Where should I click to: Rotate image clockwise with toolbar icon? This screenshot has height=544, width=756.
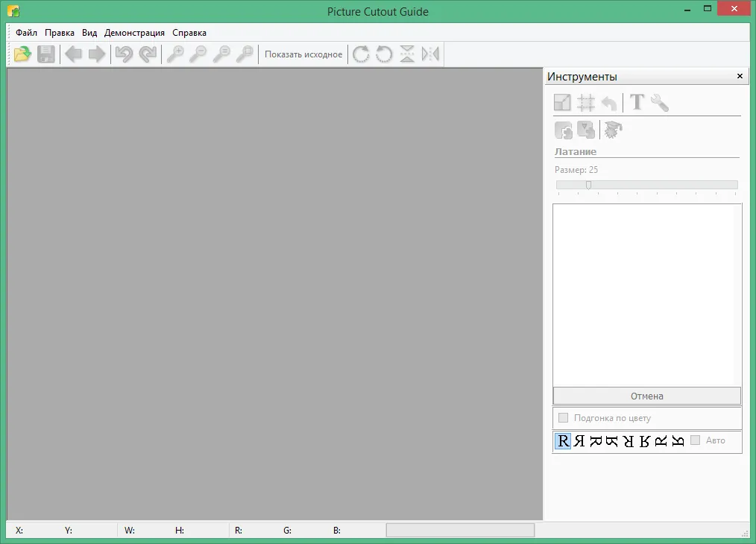coord(361,54)
